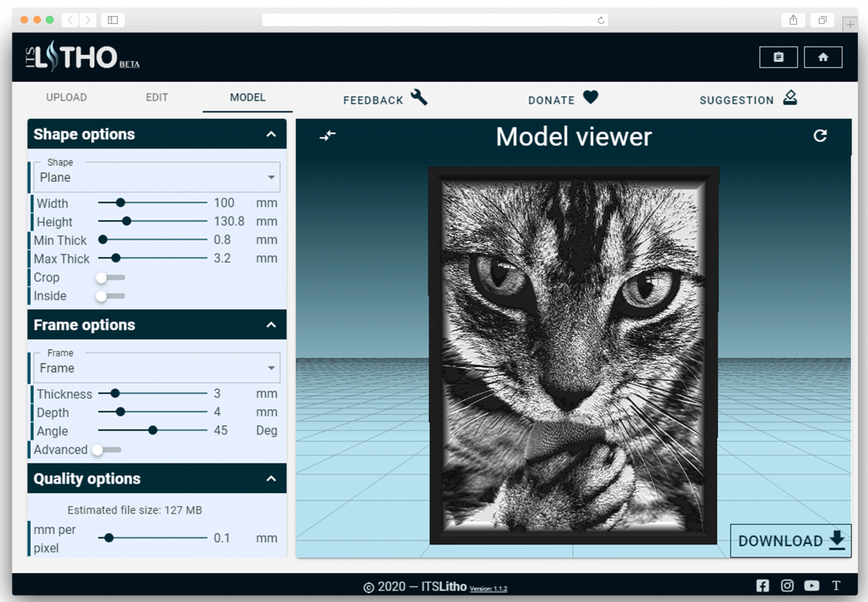The width and height of the screenshot is (868, 602).
Task: Click the home icon button
Action: tap(823, 57)
